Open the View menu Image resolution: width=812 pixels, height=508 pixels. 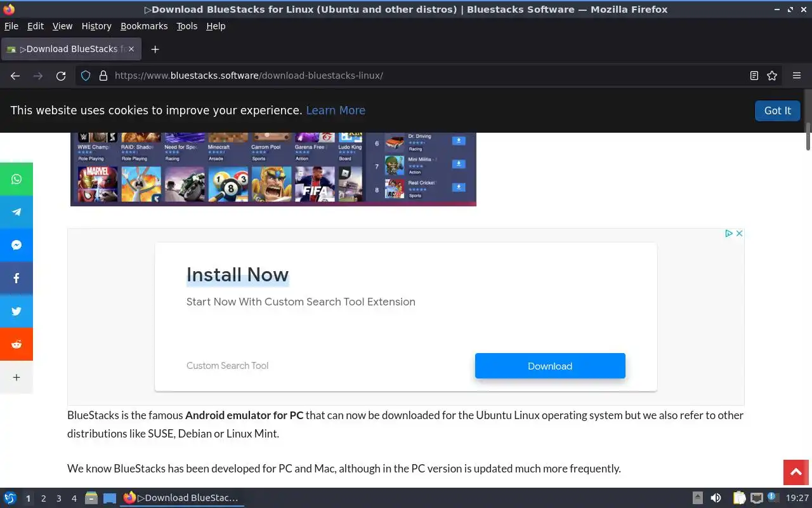point(62,26)
